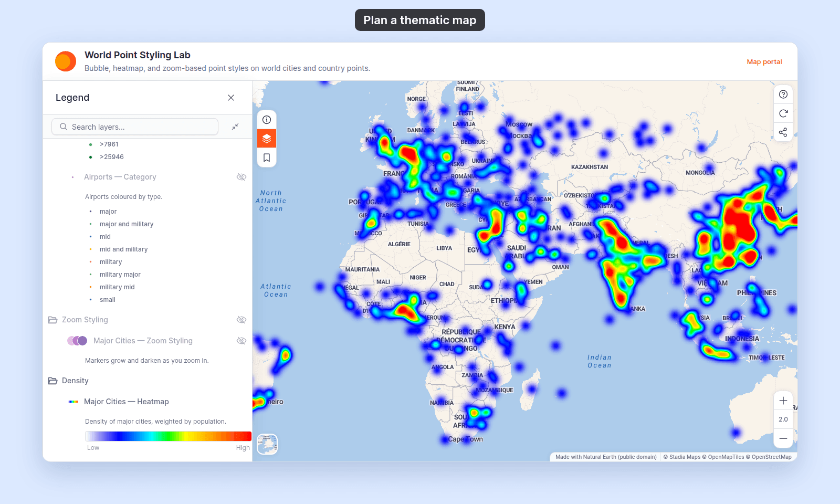Show the Airports — Category layer
840x504 pixels.
(x=241, y=177)
